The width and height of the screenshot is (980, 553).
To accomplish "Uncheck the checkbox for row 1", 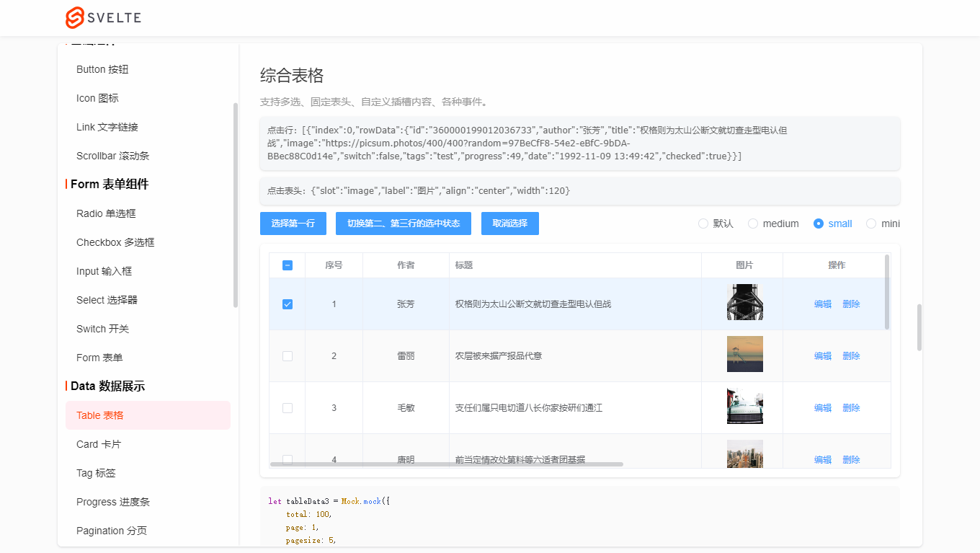I will coord(288,304).
